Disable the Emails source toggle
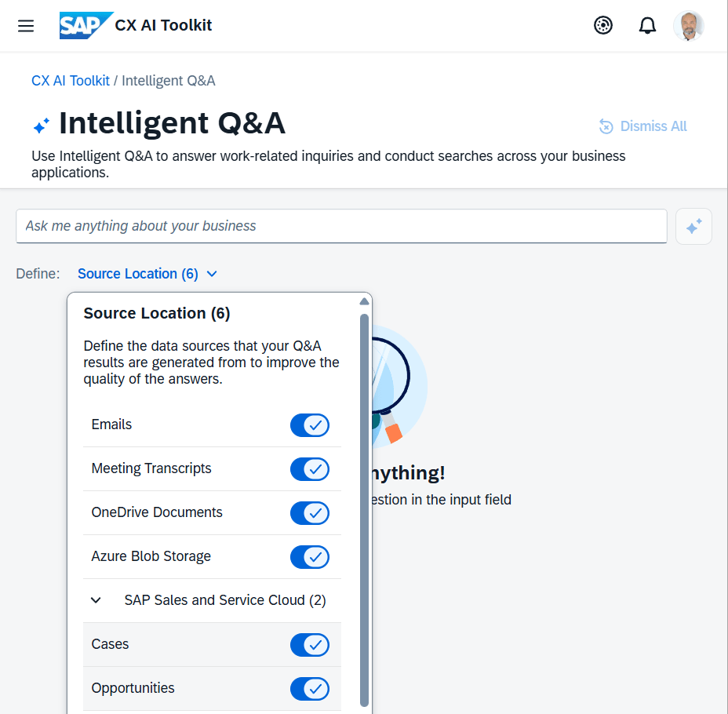 tap(310, 425)
